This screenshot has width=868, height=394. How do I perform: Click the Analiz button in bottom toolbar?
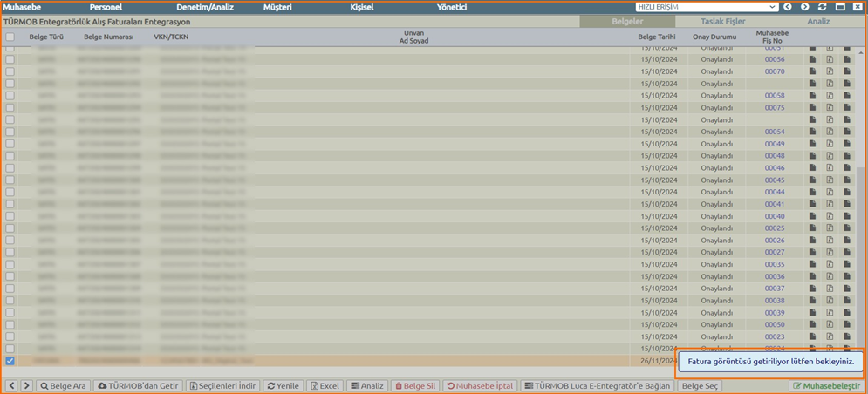click(367, 385)
